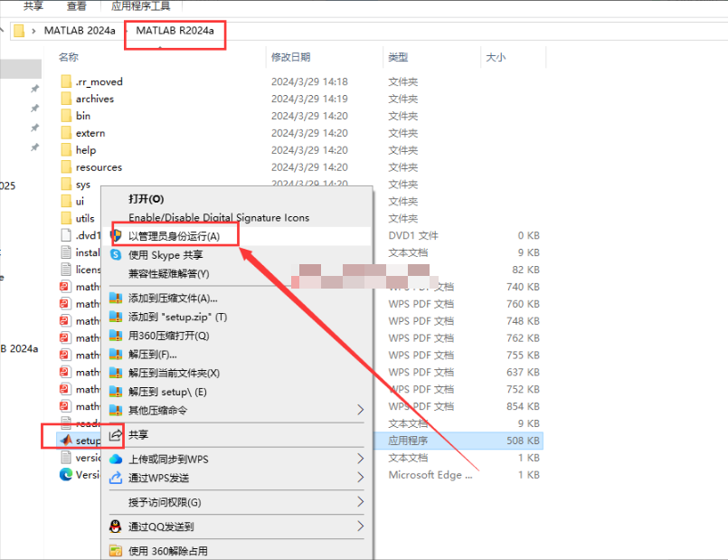Expand the 其他压缩命令 submenu arrow
The width and height of the screenshot is (728, 560).
[x=360, y=410]
